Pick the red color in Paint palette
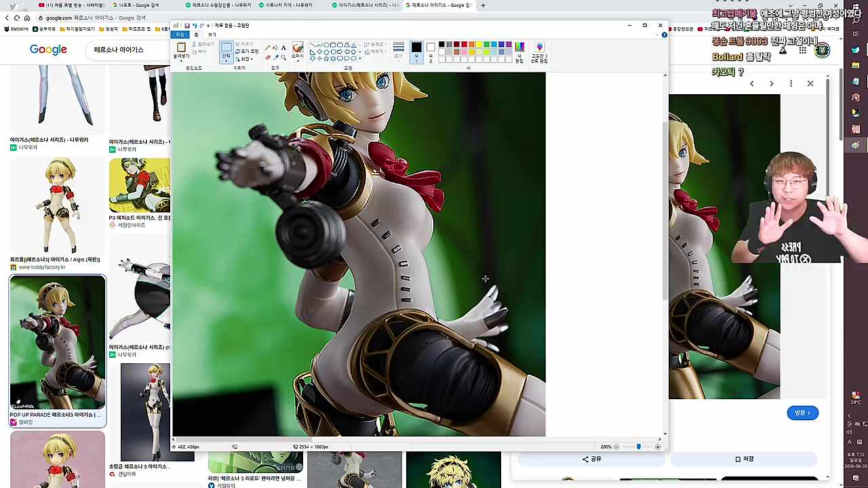868x488 pixels. (x=464, y=45)
